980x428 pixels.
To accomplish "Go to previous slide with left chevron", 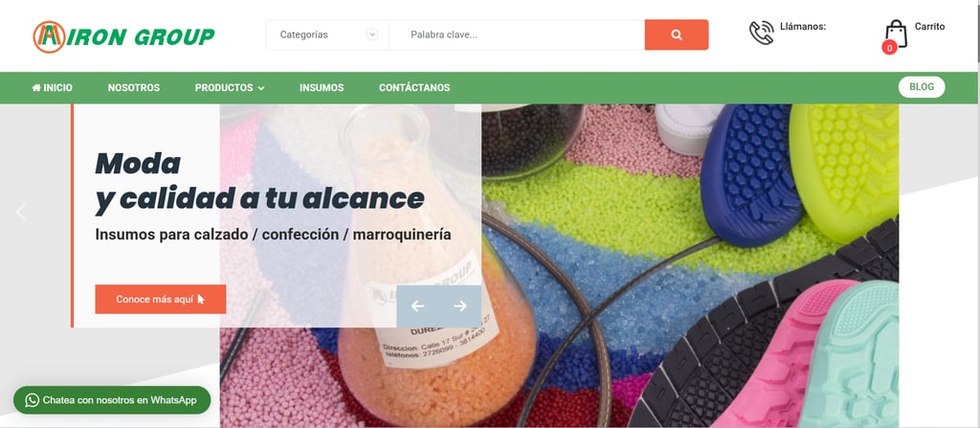I will (x=21, y=213).
